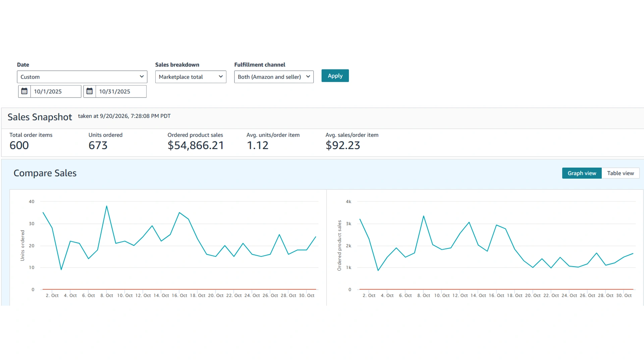Click 8. Oct label on units chart
This screenshot has width=644, height=362.
click(x=107, y=296)
